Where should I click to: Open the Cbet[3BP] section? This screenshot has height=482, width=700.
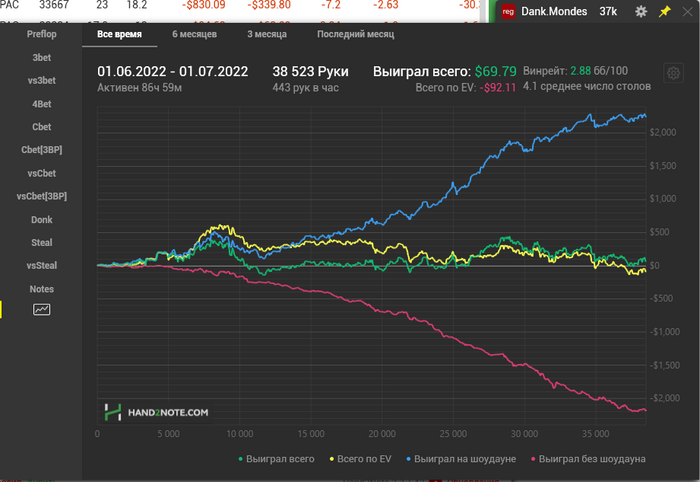pyautogui.click(x=42, y=150)
